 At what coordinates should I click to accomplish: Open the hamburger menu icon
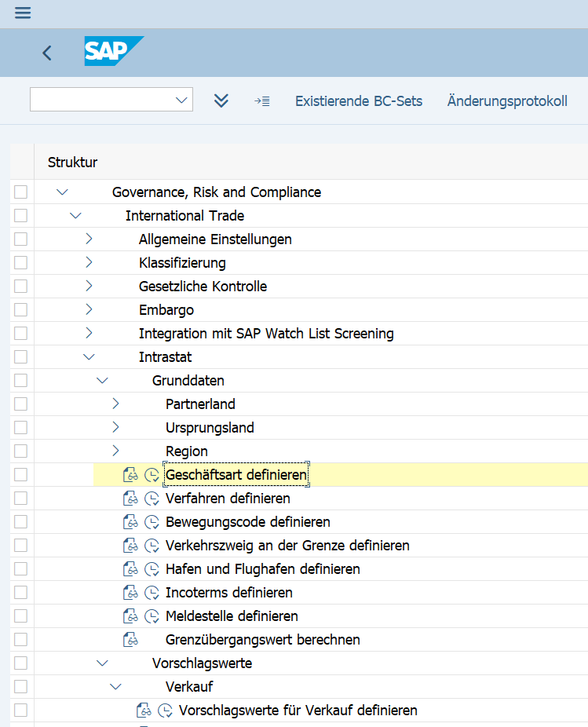(x=23, y=13)
